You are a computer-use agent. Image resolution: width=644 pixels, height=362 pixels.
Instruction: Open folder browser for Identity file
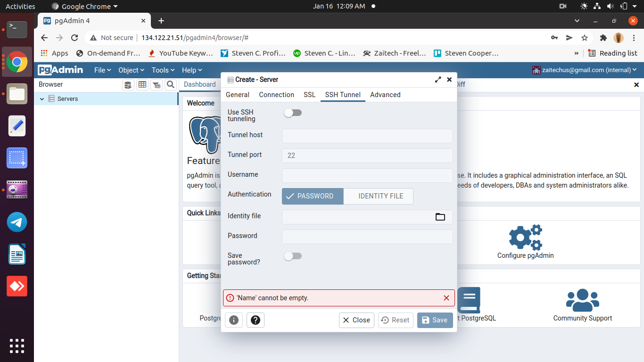tap(440, 217)
